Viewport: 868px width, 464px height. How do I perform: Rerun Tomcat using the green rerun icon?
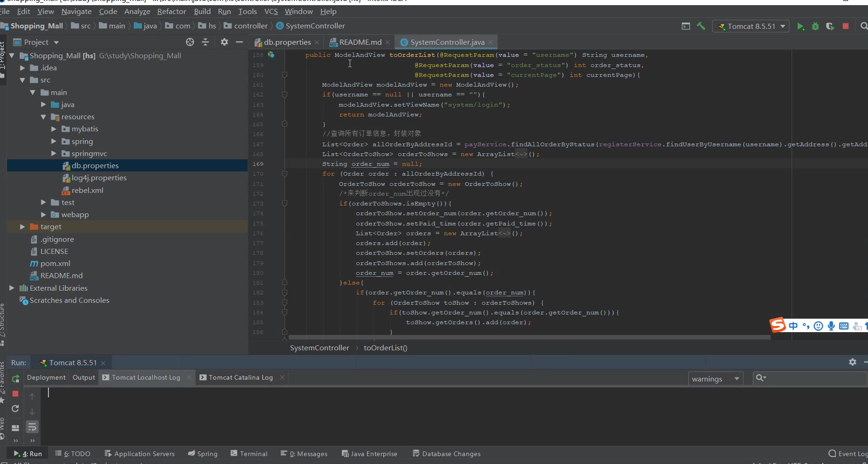(15, 379)
